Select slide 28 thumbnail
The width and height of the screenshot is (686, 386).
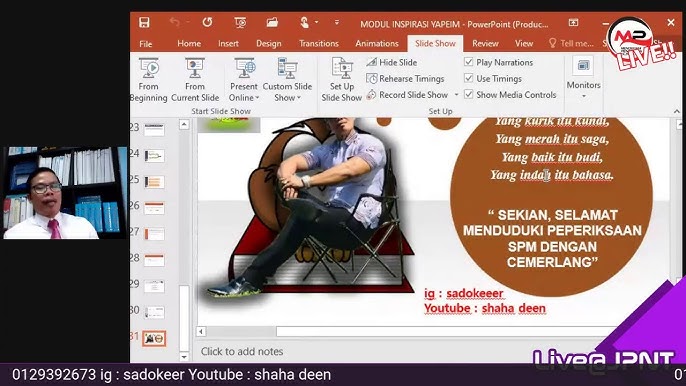pos(154,260)
